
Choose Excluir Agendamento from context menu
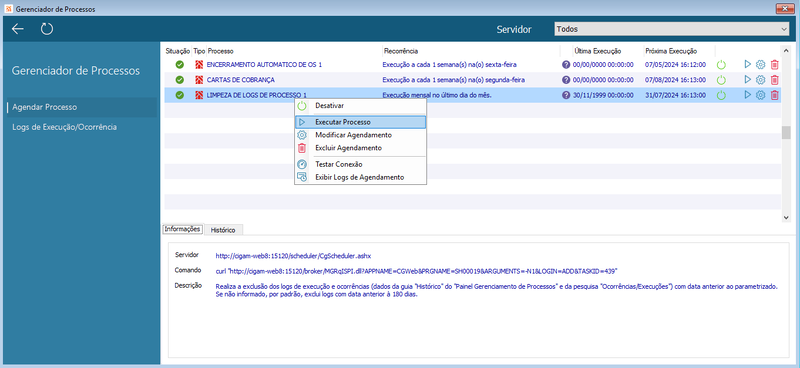pyautogui.click(x=360, y=148)
